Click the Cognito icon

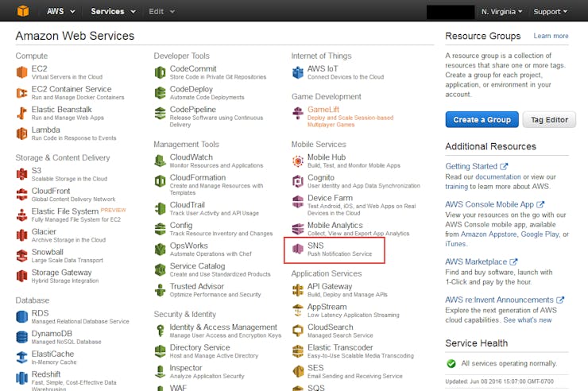pyautogui.click(x=298, y=180)
